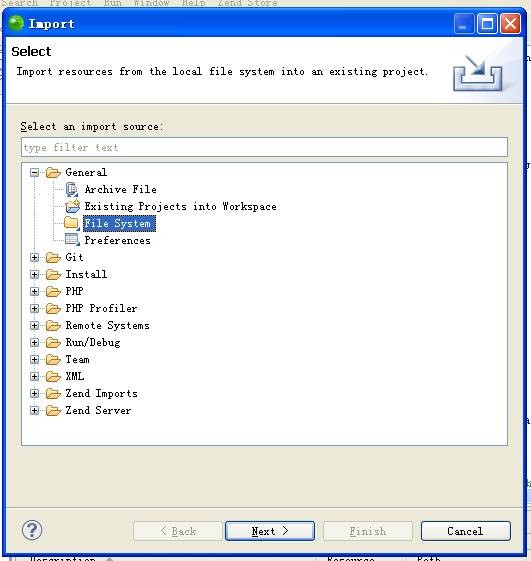Click the Remote Systems folder icon

53,326
